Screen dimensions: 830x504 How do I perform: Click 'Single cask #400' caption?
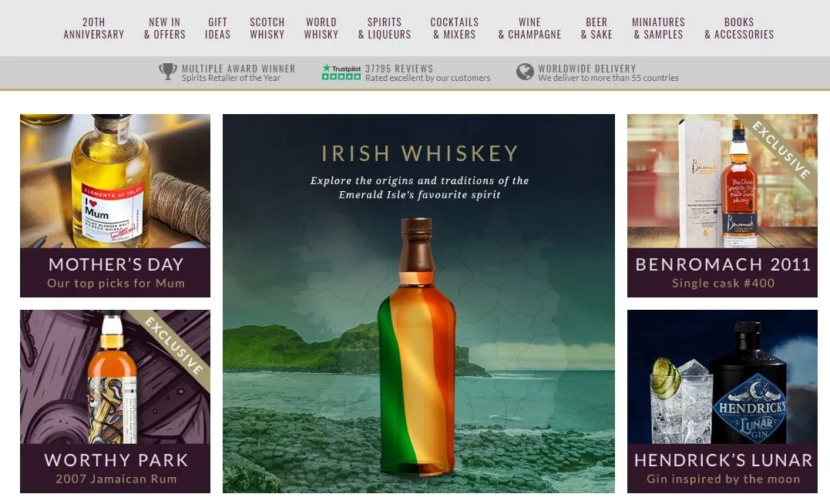[723, 284]
